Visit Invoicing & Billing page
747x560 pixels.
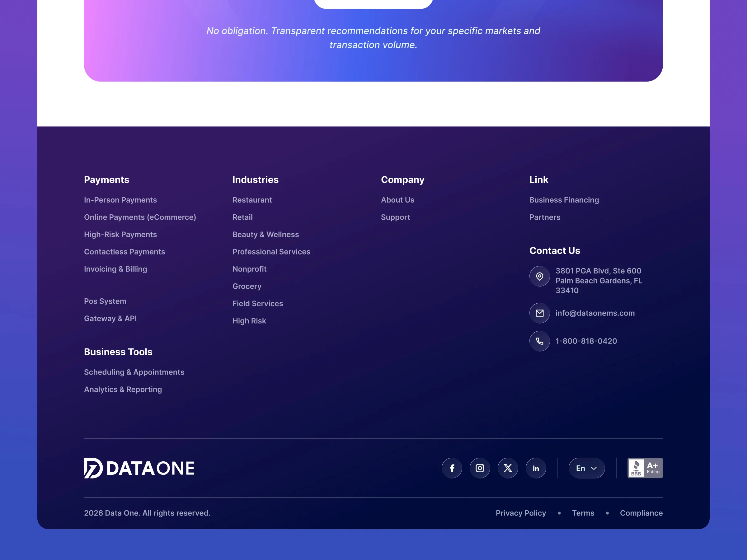(x=115, y=269)
